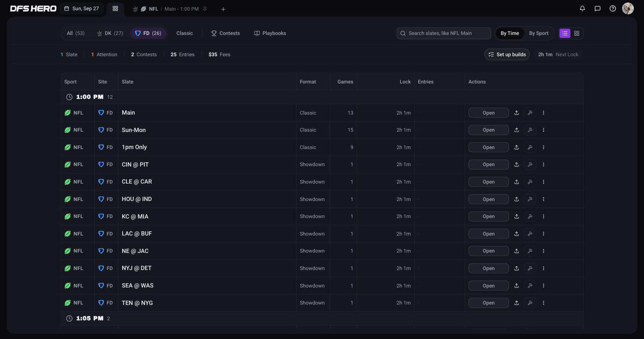This screenshot has height=339, width=644.
Task: Click upload icon for HOU @ IND slate
Action: [517, 199]
